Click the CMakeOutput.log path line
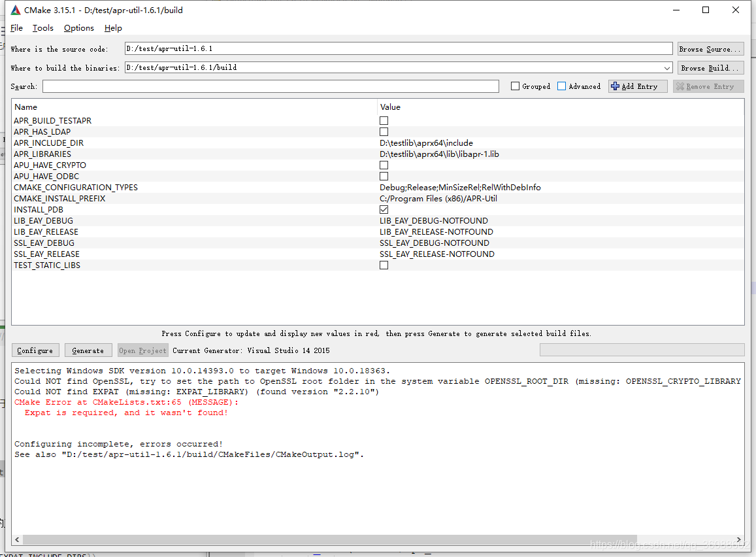 189,455
